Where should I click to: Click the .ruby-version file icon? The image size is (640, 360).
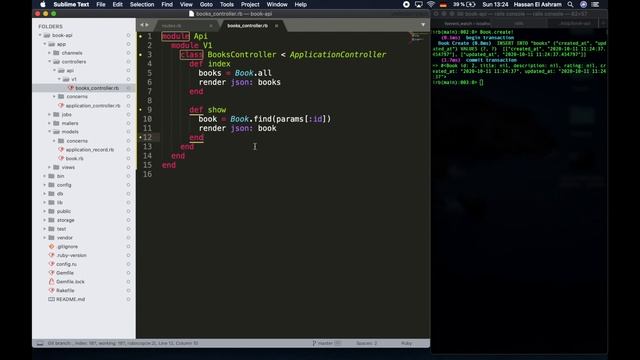51,255
